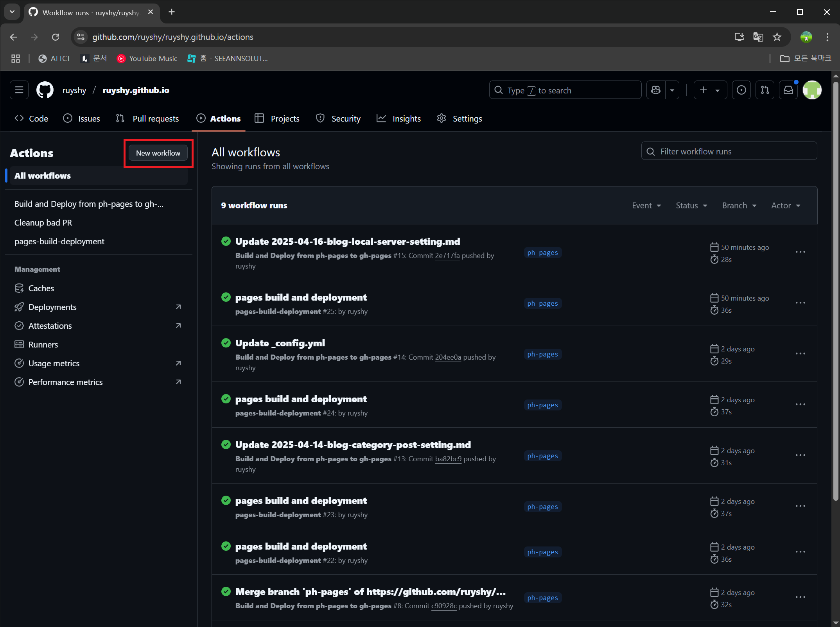This screenshot has height=627, width=840.
Task: Open Copilot from the header
Action: pyautogui.click(x=655, y=90)
